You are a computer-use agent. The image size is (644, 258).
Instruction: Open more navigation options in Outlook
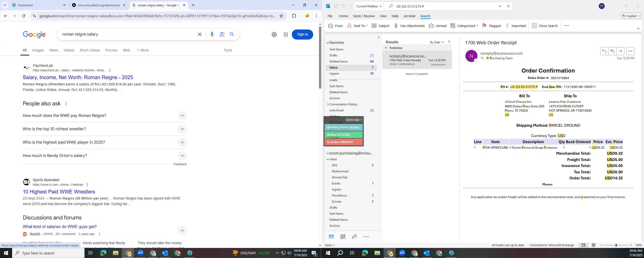pos(366,237)
